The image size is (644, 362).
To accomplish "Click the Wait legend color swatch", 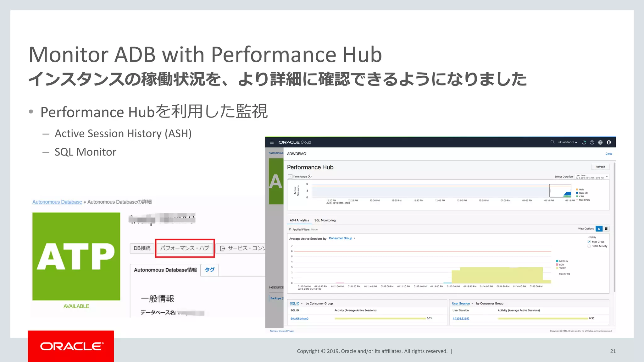I will click(x=577, y=189).
